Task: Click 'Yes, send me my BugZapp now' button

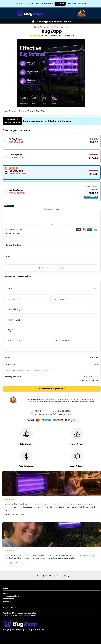Action: tap(51, 389)
